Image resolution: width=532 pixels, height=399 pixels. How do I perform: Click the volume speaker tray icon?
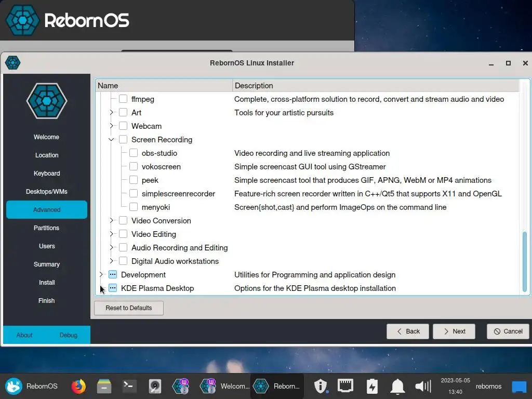pos(423,386)
